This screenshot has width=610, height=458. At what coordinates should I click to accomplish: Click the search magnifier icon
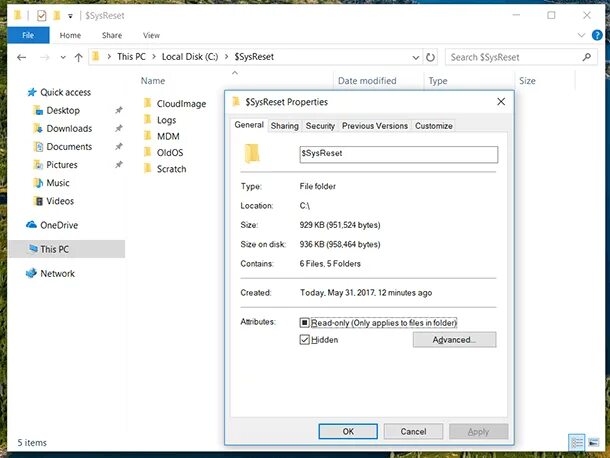tap(587, 57)
